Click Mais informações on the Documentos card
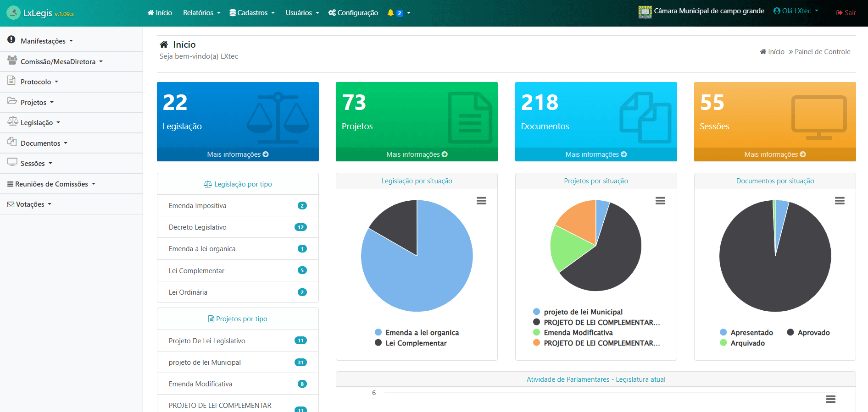This screenshot has height=412, width=868. pos(595,154)
